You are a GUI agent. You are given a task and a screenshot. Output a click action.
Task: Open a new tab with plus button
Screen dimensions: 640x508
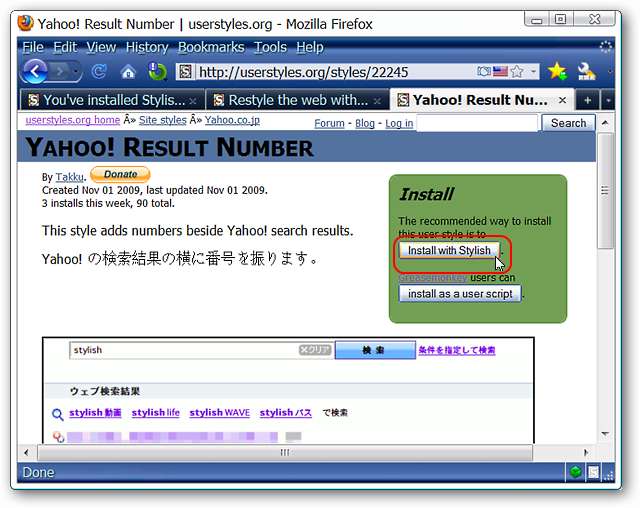587,100
